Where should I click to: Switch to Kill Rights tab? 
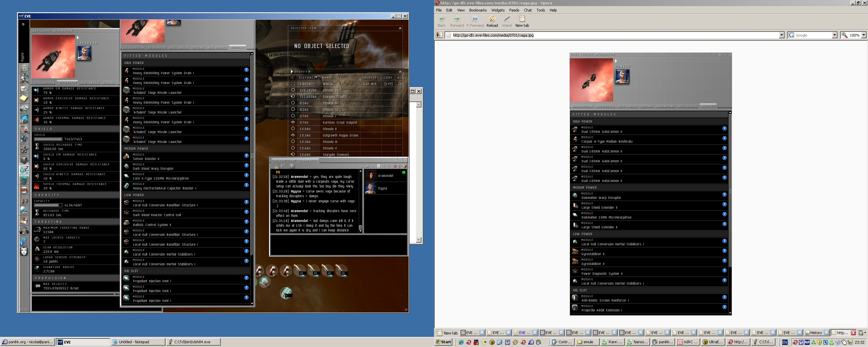(x=217, y=48)
